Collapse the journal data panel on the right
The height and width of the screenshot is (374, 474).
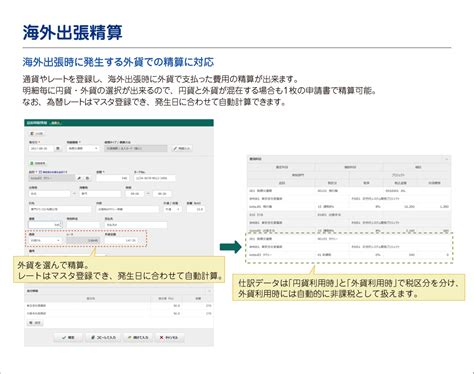point(447,159)
